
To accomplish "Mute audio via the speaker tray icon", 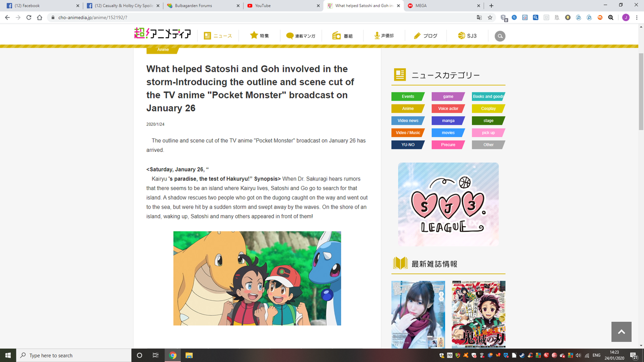I will click(577, 355).
